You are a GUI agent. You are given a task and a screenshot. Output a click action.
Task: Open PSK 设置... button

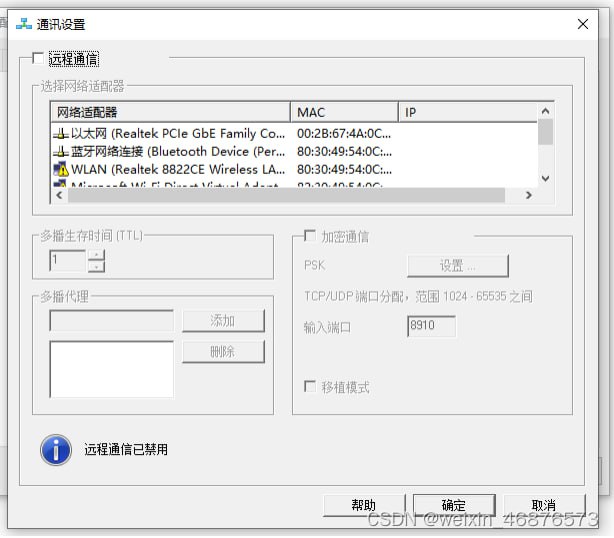[457, 266]
